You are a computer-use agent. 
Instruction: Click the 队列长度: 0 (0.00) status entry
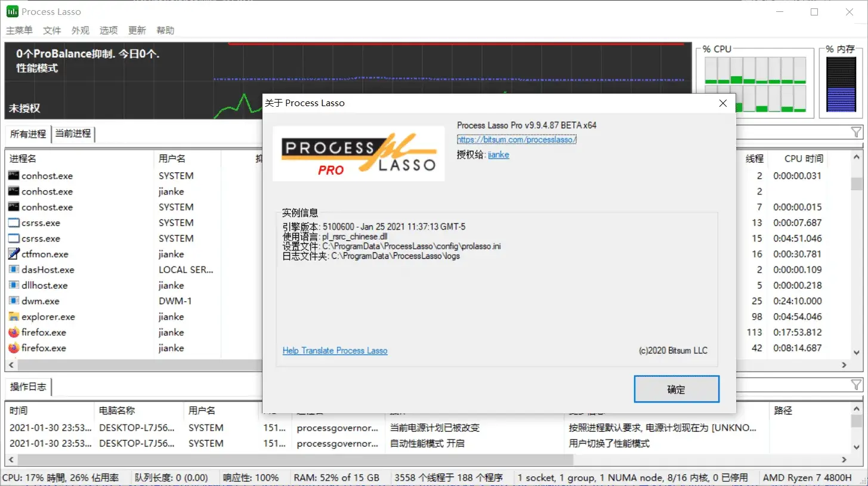click(x=171, y=478)
